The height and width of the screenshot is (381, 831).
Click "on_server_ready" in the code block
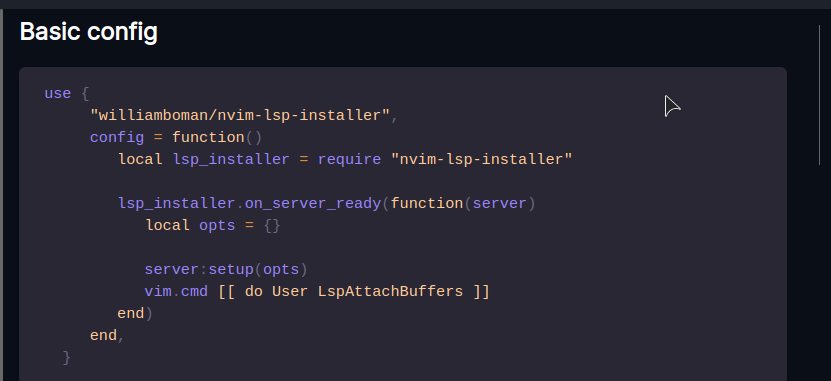[x=313, y=204]
